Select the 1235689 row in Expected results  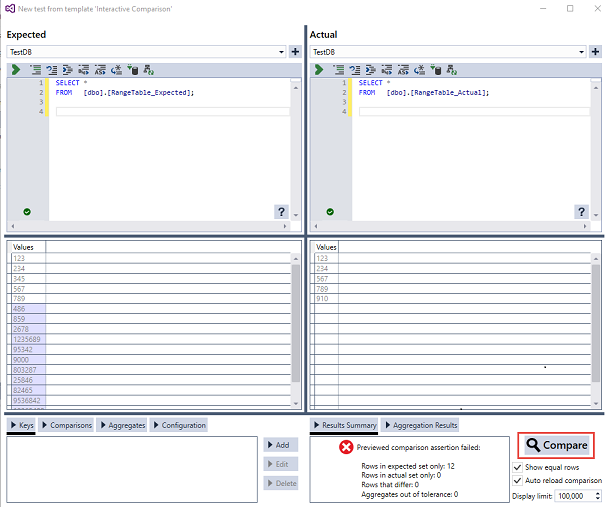pos(149,339)
